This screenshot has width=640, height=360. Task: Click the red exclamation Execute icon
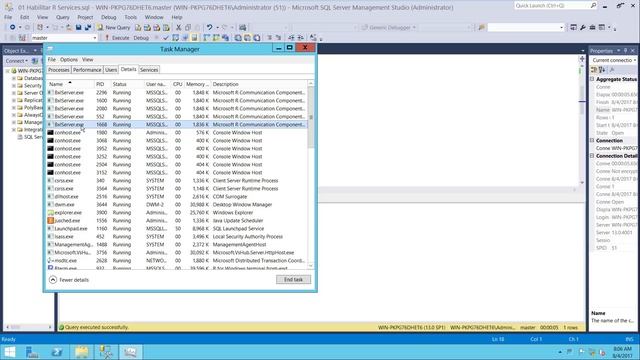(x=107, y=38)
